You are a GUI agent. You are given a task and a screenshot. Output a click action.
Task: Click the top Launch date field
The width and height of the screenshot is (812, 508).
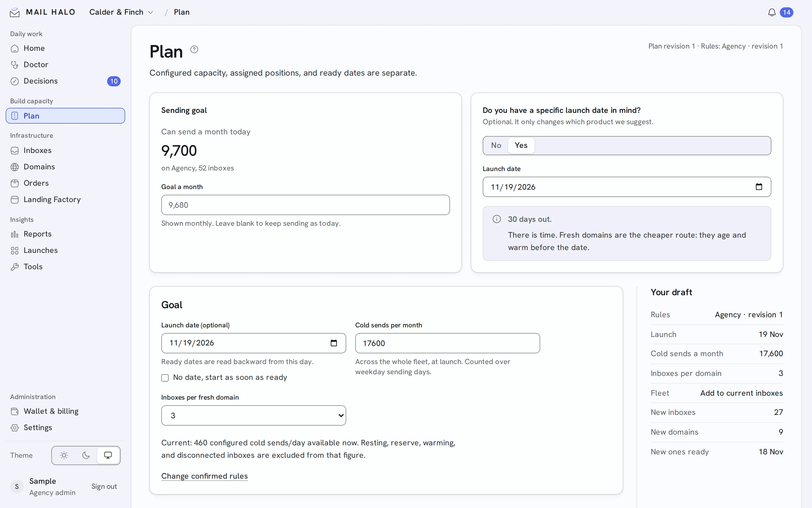pos(626,187)
